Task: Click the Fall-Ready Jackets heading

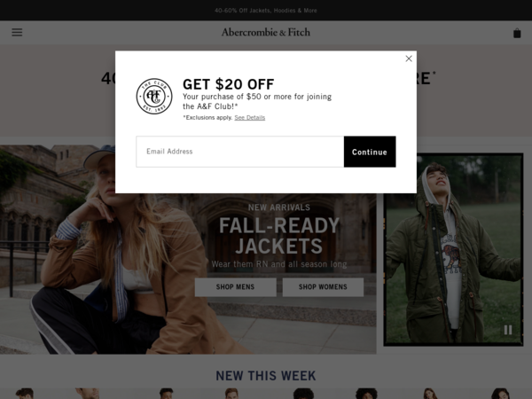Action: tap(279, 236)
